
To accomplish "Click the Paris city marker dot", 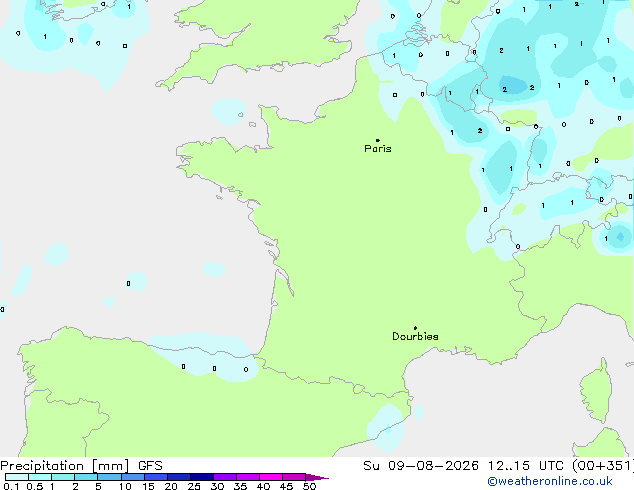I will pyautogui.click(x=378, y=140).
